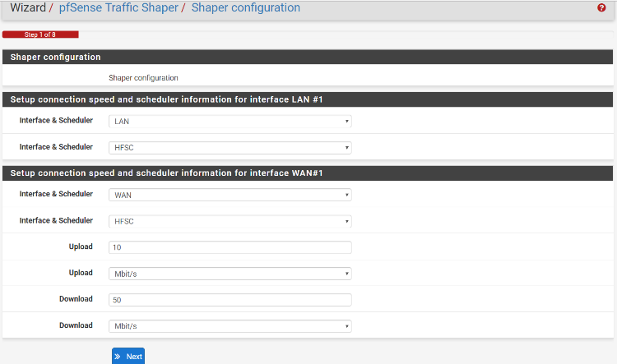Click the LAN #1 setup section header
The height and width of the screenshot is (364, 617).
308,99
